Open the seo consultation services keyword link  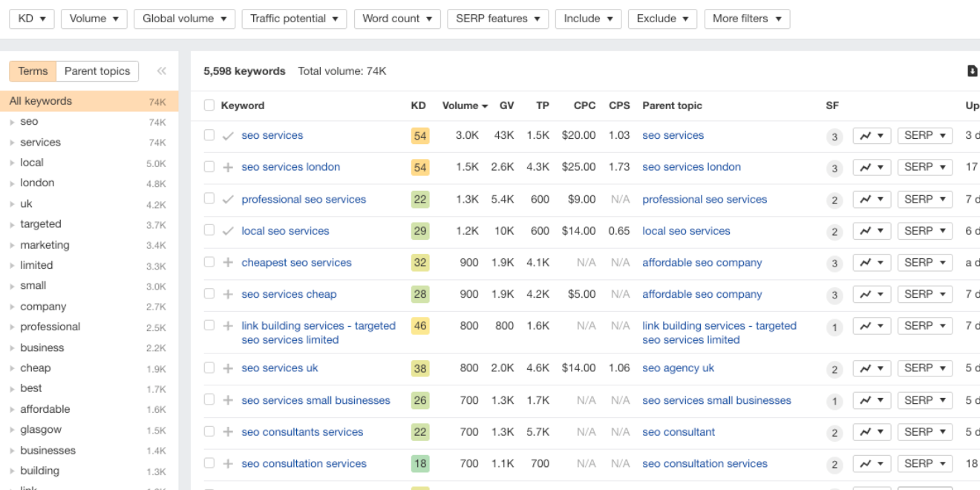pos(304,463)
